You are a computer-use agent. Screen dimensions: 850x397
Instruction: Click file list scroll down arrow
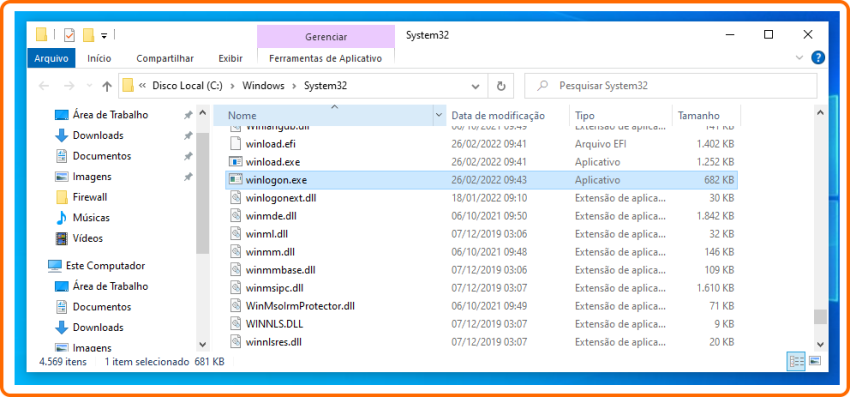820,344
